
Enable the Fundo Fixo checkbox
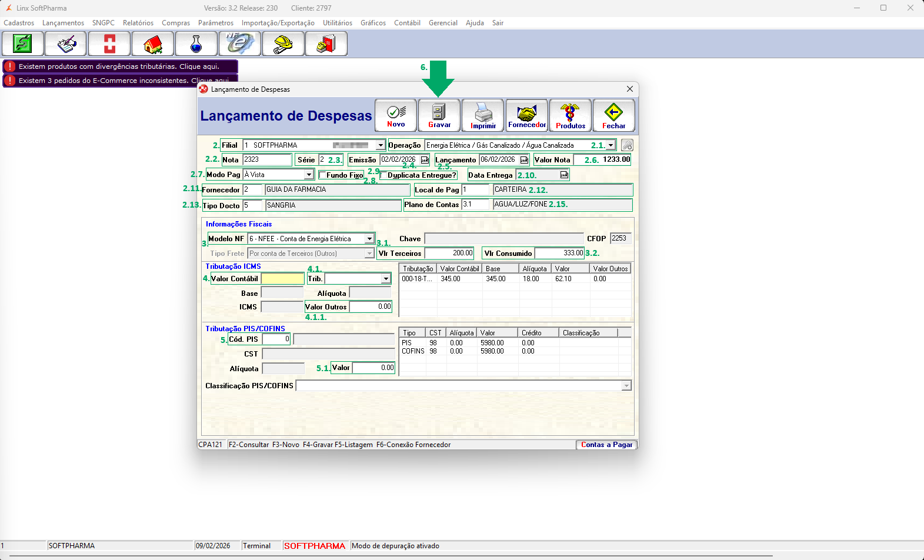click(322, 175)
